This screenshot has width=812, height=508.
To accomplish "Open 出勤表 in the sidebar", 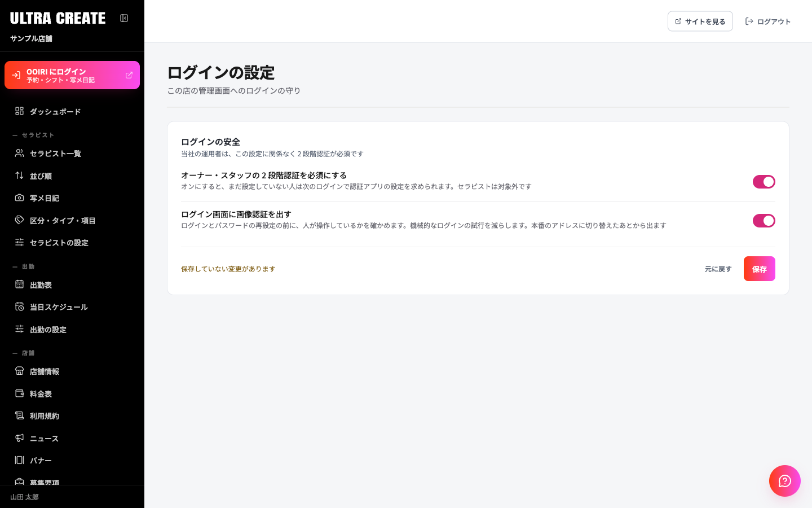I will coord(72,285).
